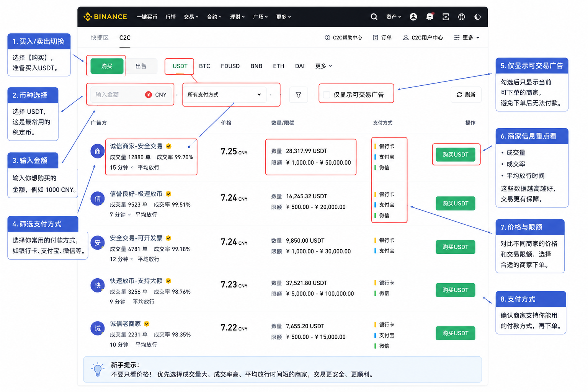Click 购买USDT for price 7.25 merchant
The width and height of the screenshot is (588, 392).
[x=456, y=155]
